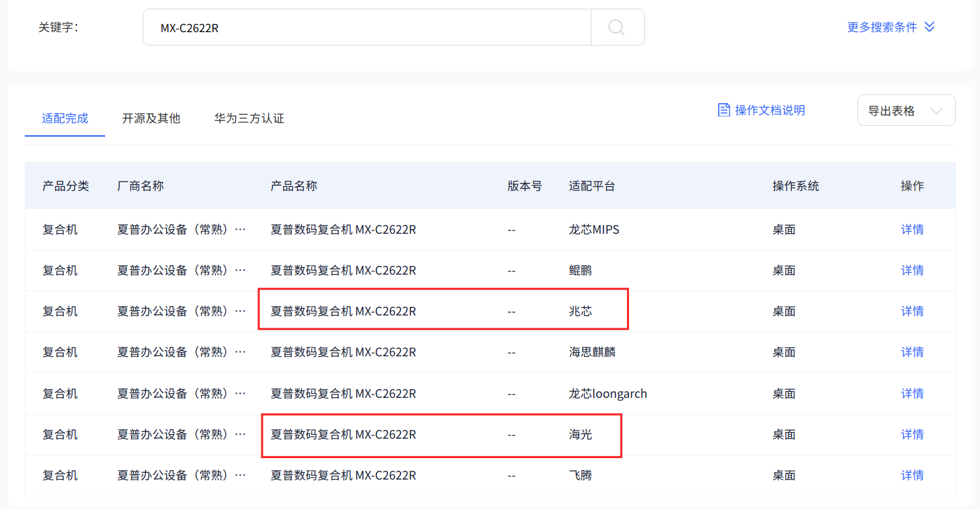The width and height of the screenshot is (980, 509).
Task: Click 桌面 in the 鲲鹏 row
Action: click(784, 271)
